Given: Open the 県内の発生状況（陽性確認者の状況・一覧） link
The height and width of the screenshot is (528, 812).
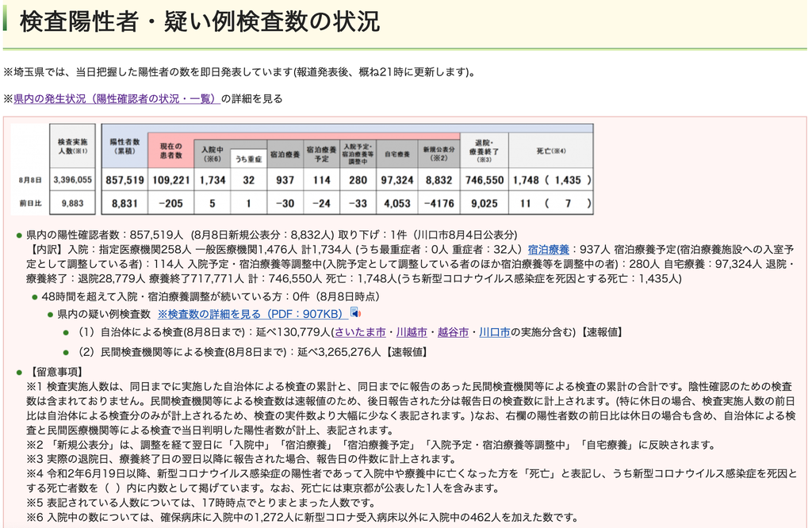Looking at the screenshot, I should (117, 98).
